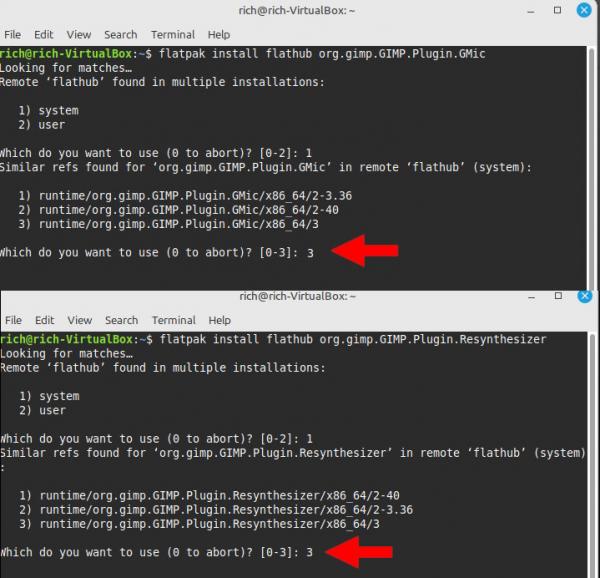Open View menu in top terminal
Screen dimensions: 600x578
click(x=78, y=35)
